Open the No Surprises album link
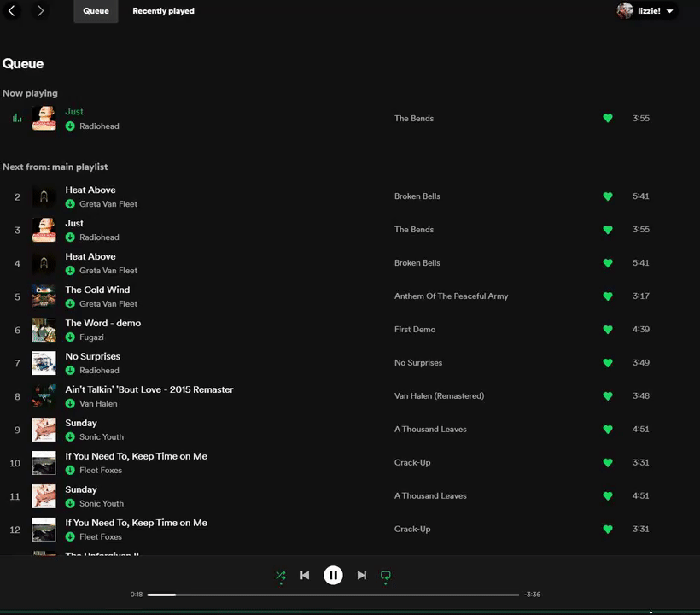Image resolution: width=700 pixels, height=615 pixels. (417, 363)
